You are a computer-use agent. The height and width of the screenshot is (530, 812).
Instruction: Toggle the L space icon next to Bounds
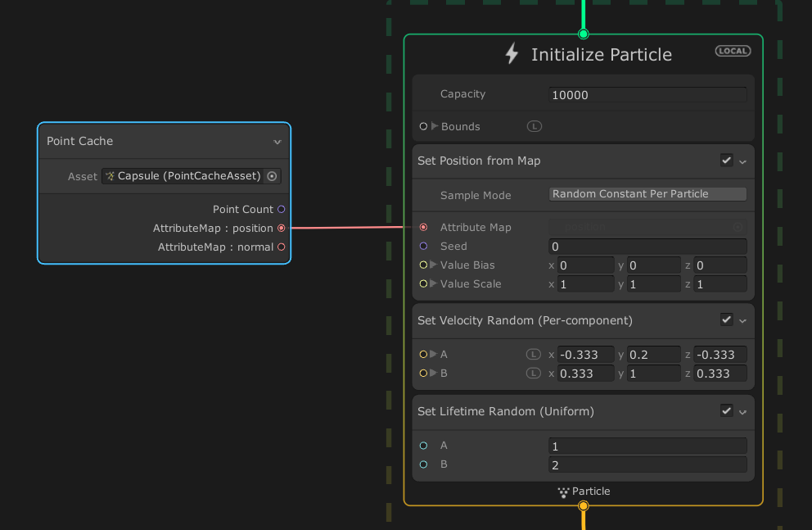tap(534, 126)
